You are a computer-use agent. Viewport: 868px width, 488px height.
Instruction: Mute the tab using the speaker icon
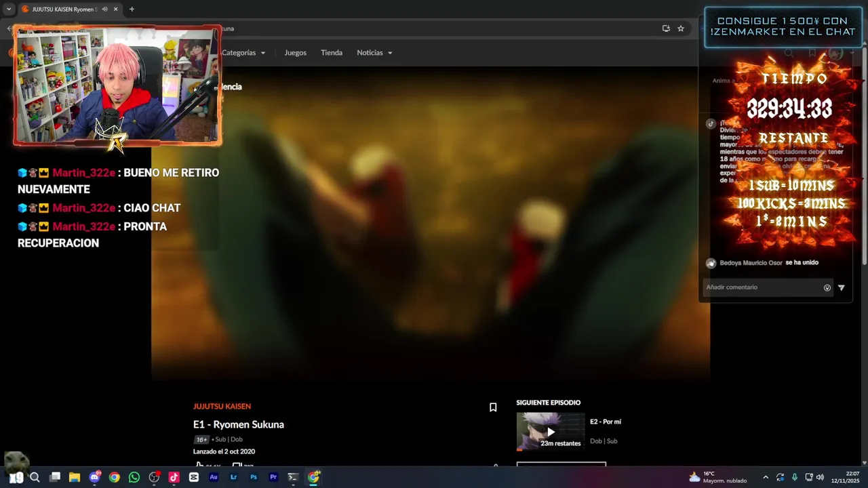tap(104, 9)
